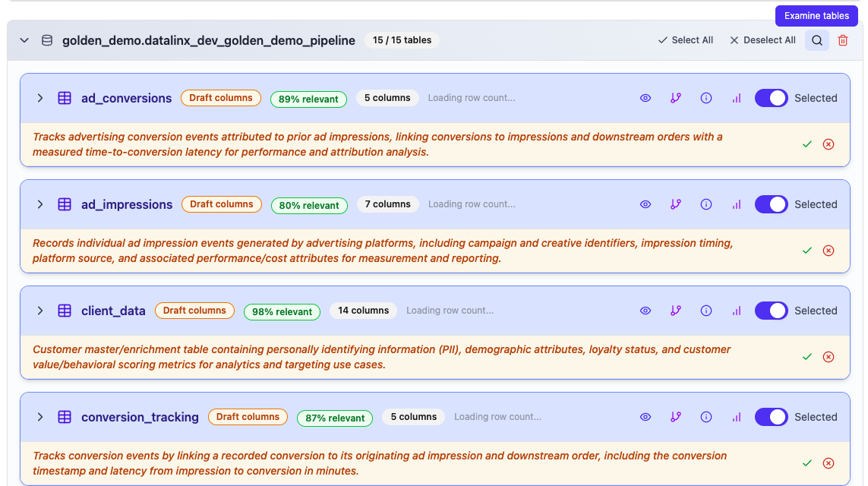Viewport: 868px width, 486px height.
Task: Collapse the golden_demo pipeline schema section
Action: [x=24, y=40]
